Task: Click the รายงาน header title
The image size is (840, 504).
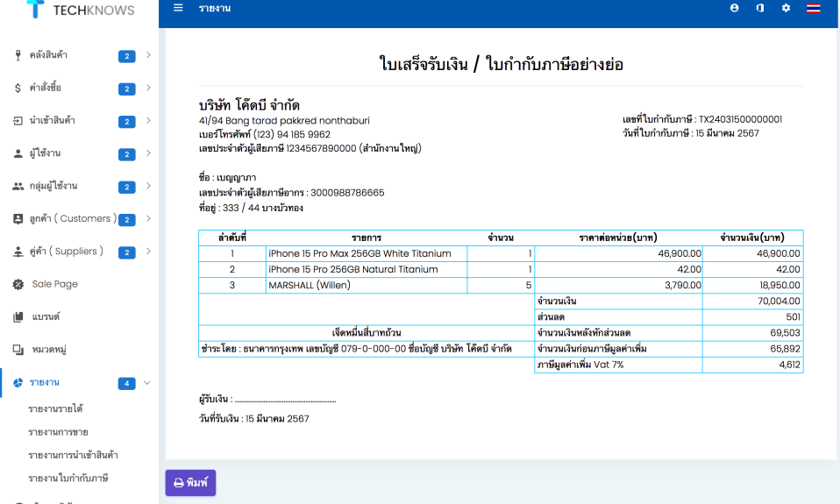Action: coord(214,8)
